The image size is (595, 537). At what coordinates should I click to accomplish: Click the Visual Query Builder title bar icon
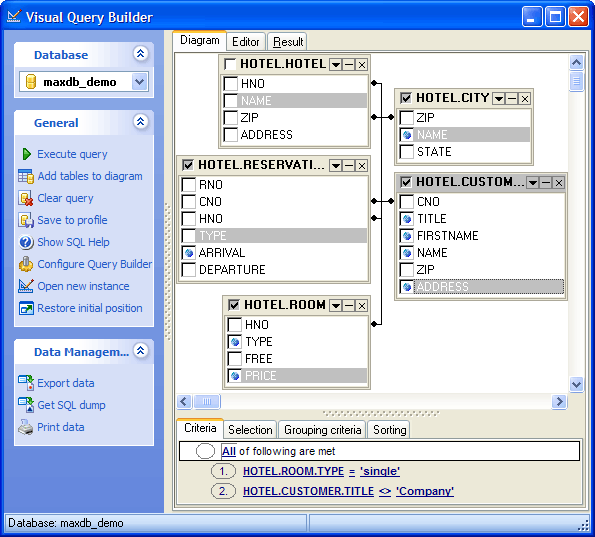[x=14, y=16]
